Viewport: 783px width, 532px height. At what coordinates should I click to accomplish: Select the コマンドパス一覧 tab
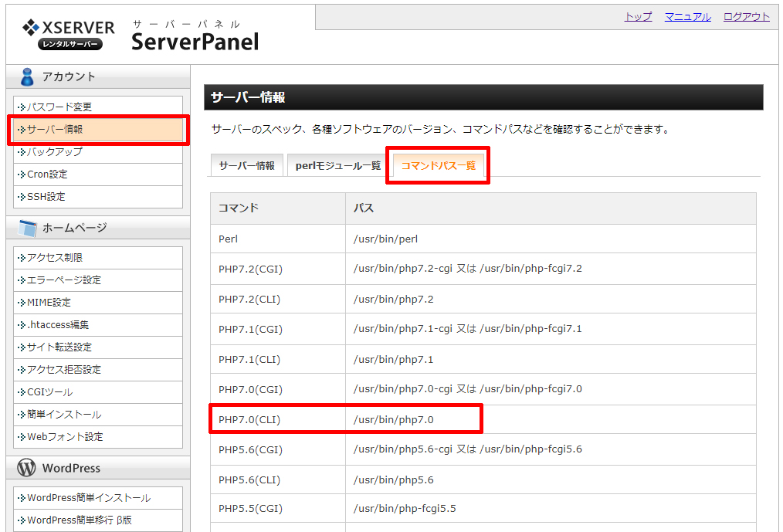438,166
